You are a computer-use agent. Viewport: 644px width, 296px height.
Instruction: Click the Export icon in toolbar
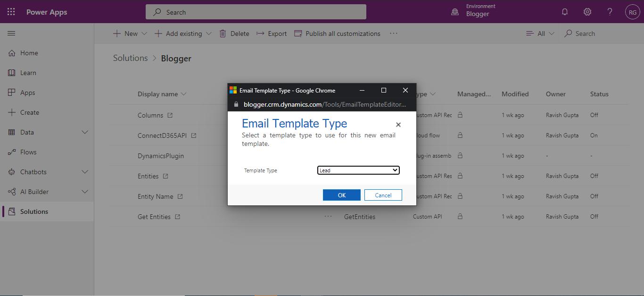pos(271,33)
